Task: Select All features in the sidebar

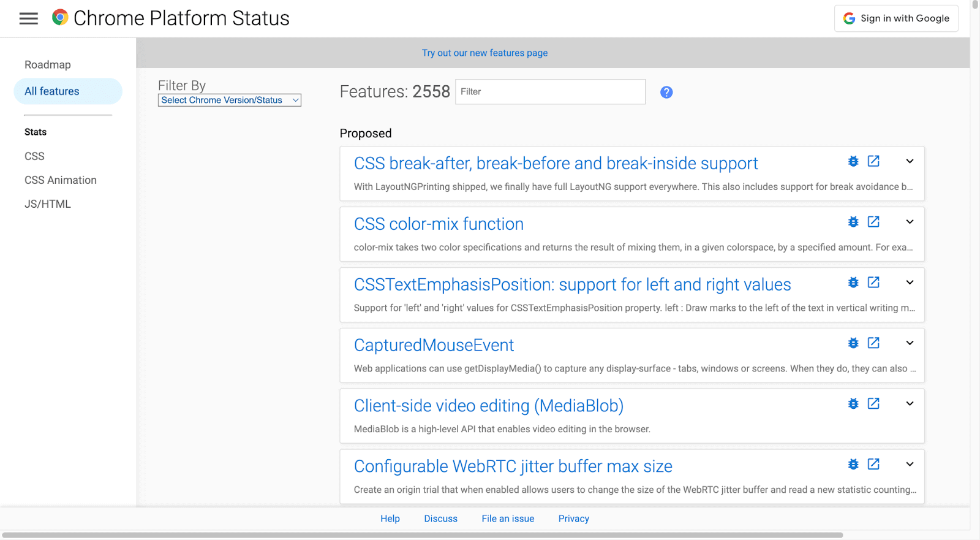Action: point(51,91)
